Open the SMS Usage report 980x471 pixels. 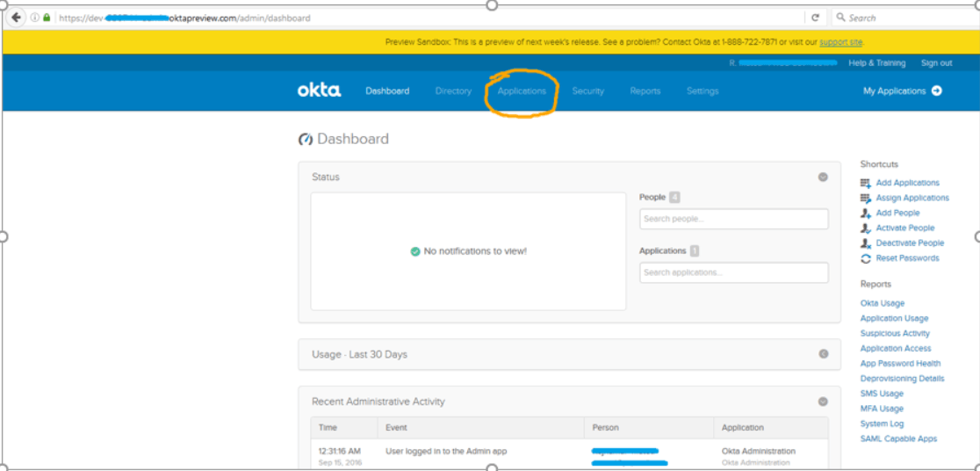coord(882,394)
